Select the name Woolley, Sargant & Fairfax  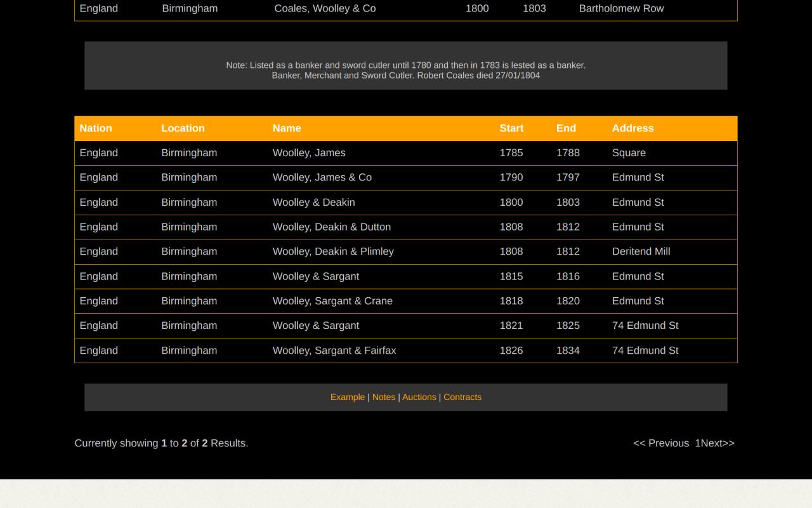[x=334, y=351]
